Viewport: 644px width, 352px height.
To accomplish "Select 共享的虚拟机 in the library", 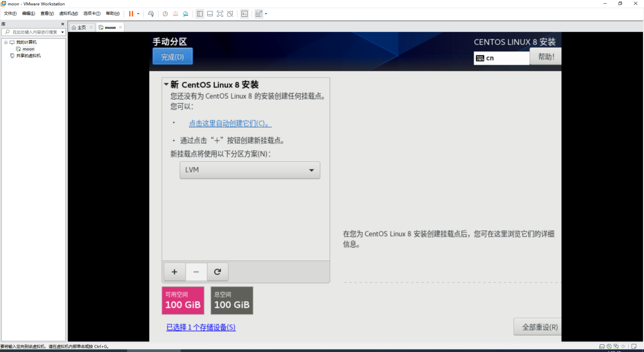I will 28,55.
